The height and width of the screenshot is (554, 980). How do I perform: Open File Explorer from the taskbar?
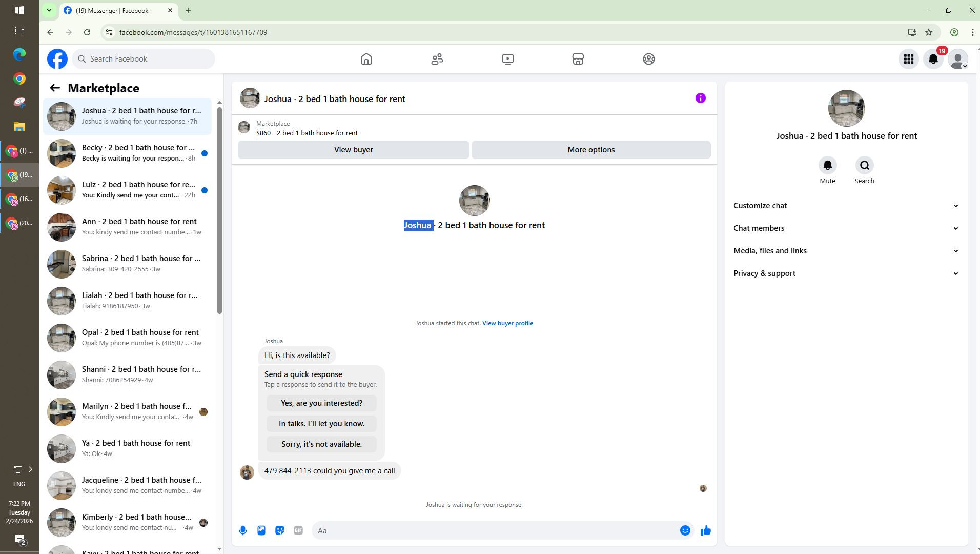19,127
